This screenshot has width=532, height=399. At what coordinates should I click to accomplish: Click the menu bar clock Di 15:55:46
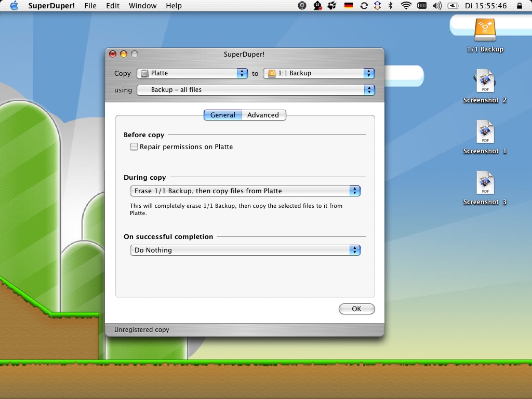[x=486, y=6]
